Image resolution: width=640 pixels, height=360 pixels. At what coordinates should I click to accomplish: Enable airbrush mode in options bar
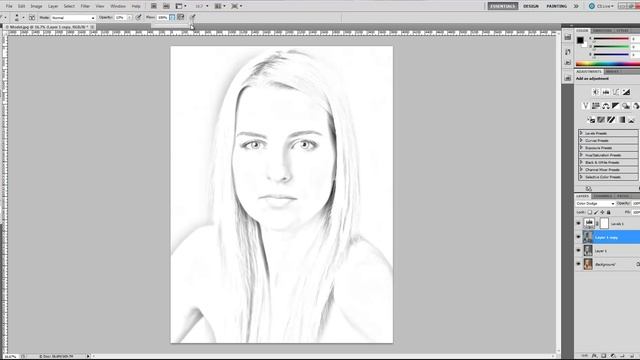[x=181, y=17]
